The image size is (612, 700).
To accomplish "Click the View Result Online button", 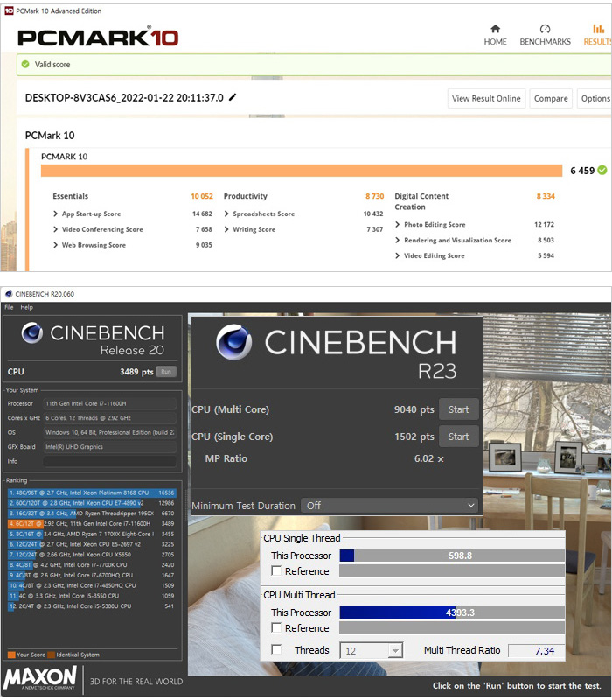I will point(486,98).
